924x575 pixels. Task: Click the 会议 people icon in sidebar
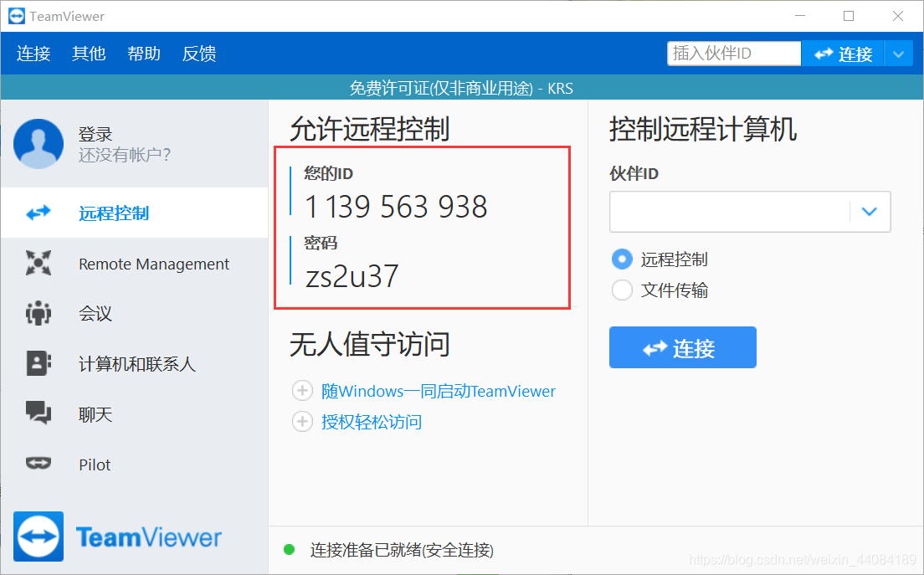(x=38, y=313)
